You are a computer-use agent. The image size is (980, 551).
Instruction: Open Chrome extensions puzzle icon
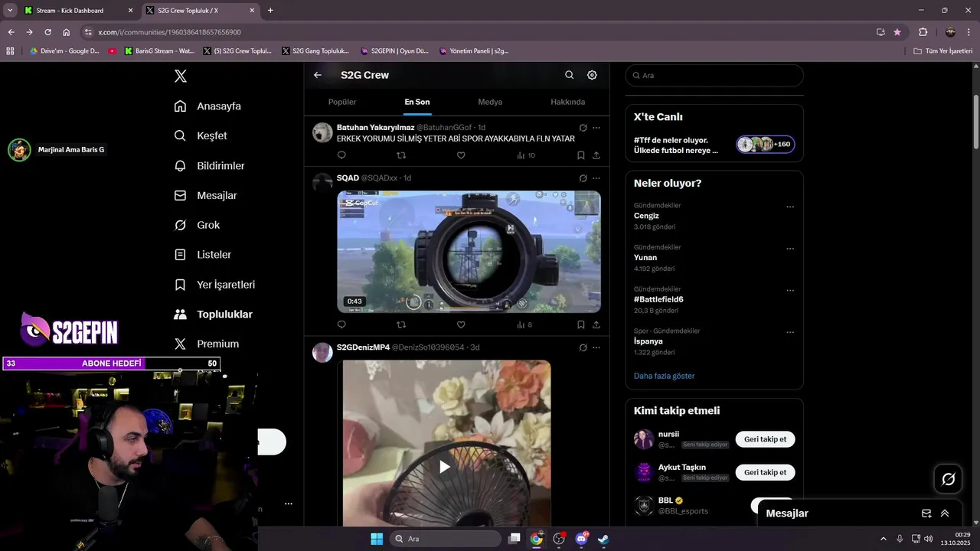pyautogui.click(x=923, y=32)
